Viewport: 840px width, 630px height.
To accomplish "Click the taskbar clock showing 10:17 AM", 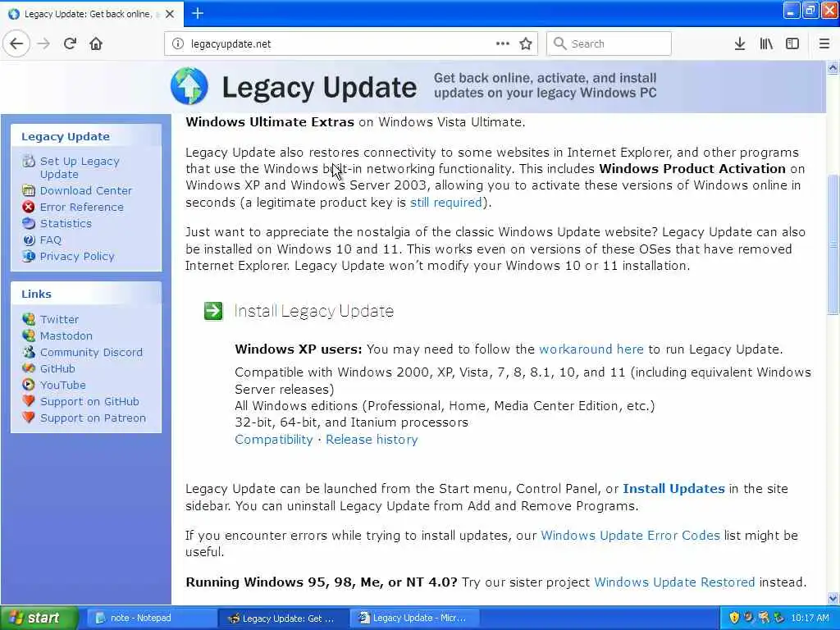I will coord(810,619).
